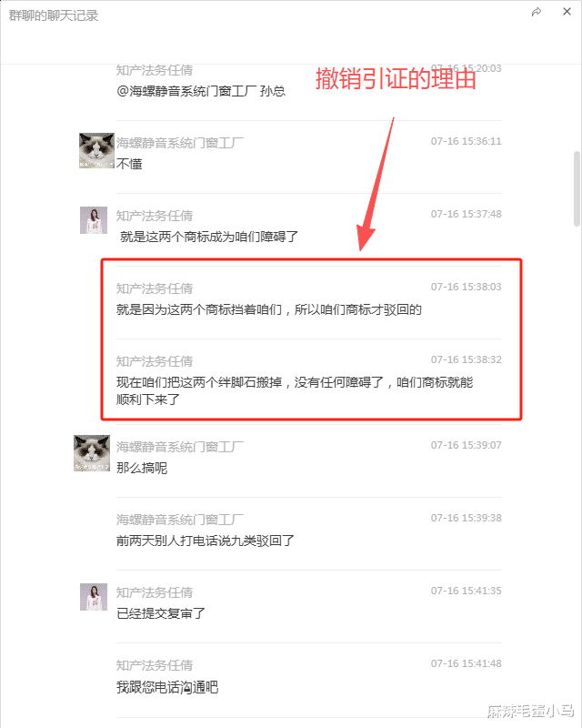582x728 pixels.
Task: Click the 群聊的聊天记录 window title
Action: tap(54, 15)
